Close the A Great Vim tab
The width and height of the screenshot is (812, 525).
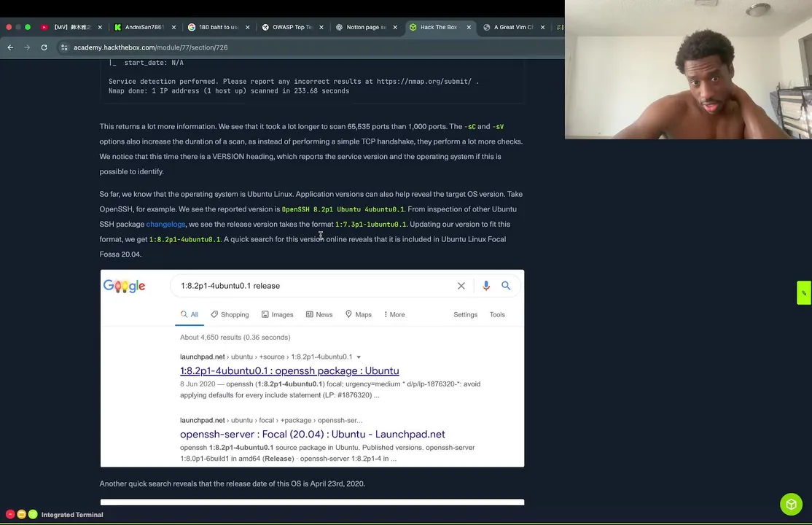543,27
